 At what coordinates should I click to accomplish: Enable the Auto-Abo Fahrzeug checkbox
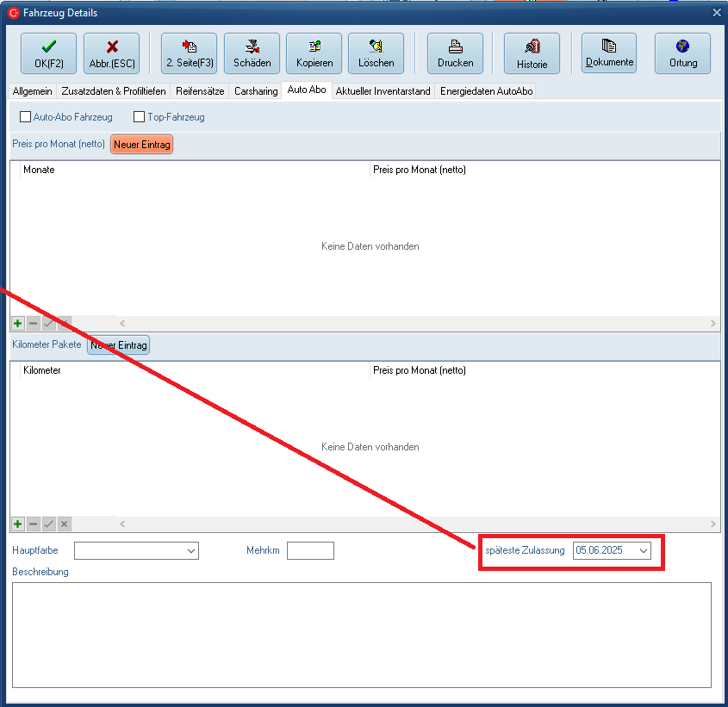coord(26,117)
